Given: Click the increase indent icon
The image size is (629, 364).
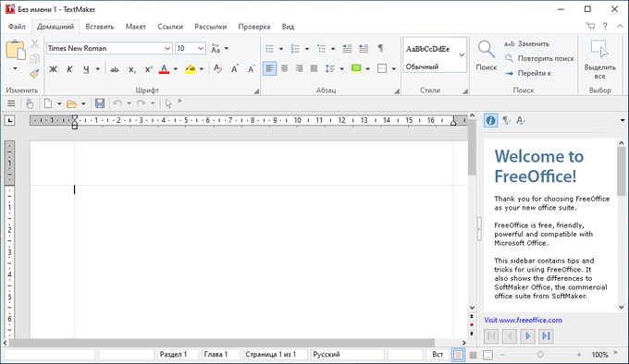Looking at the screenshot, I should pyautogui.click(x=364, y=49).
